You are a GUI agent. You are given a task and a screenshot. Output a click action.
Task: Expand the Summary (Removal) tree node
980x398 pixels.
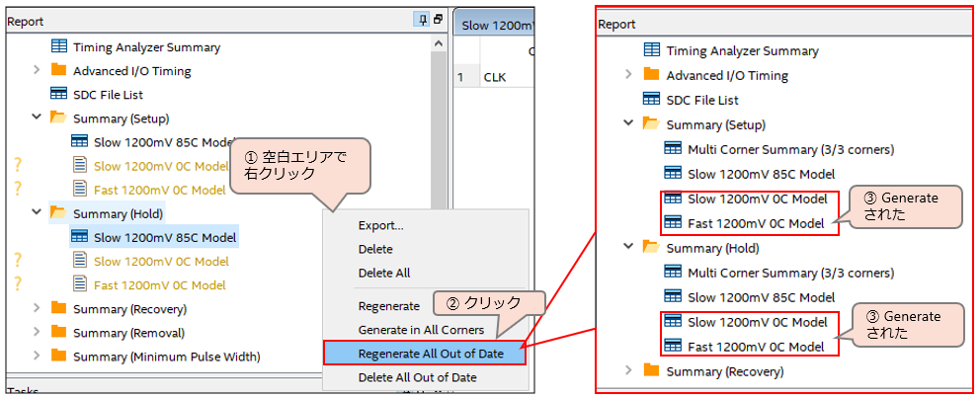[x=37, y=333]
